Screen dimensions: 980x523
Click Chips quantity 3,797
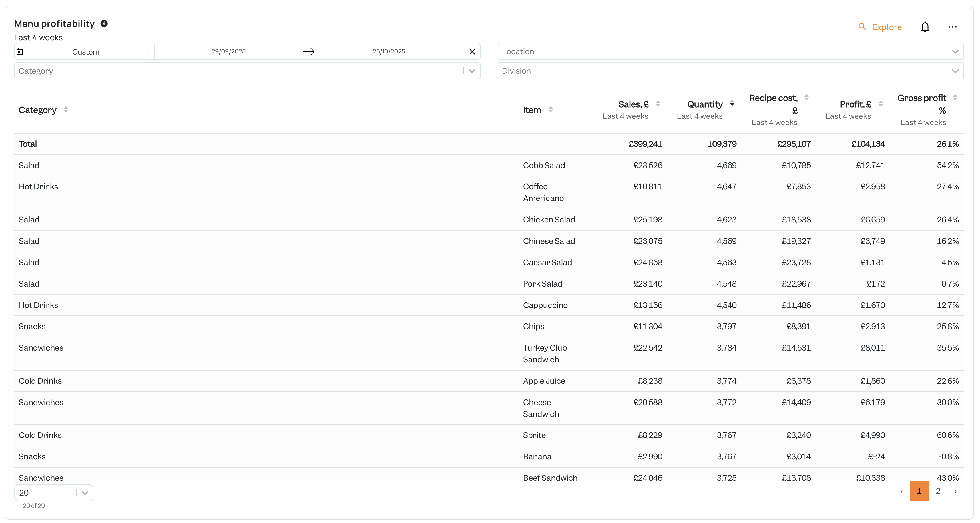[726, 326]
